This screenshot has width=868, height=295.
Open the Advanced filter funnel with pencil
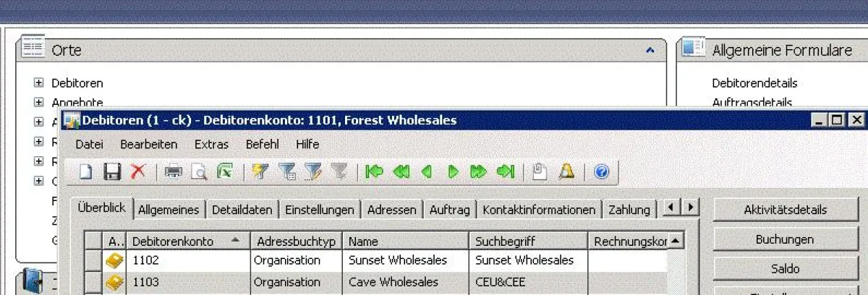pyautogui.click(x=312, y=171)
